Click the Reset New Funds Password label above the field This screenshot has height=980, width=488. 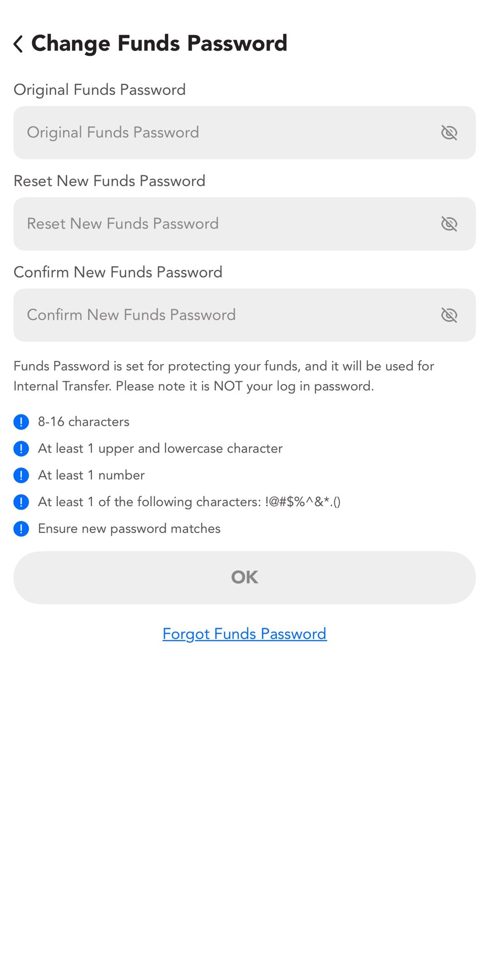coord(110,181)
